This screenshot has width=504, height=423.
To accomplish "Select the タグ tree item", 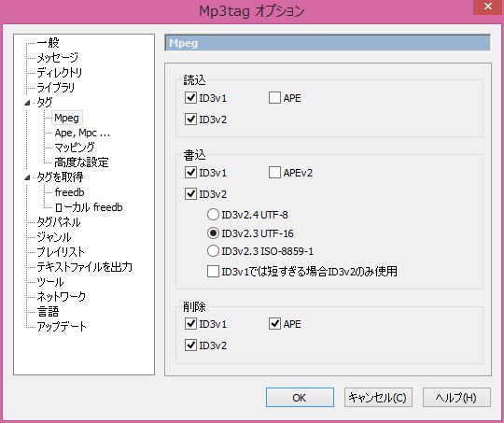I will [x=45, y=103].
